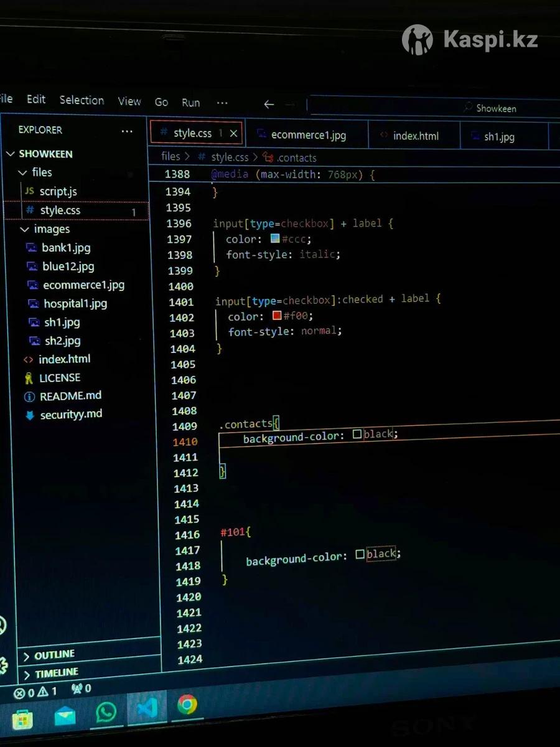Collapse the SHOWKEEN root folder
This screenshot has width=560, height=747.
[11, 154]
